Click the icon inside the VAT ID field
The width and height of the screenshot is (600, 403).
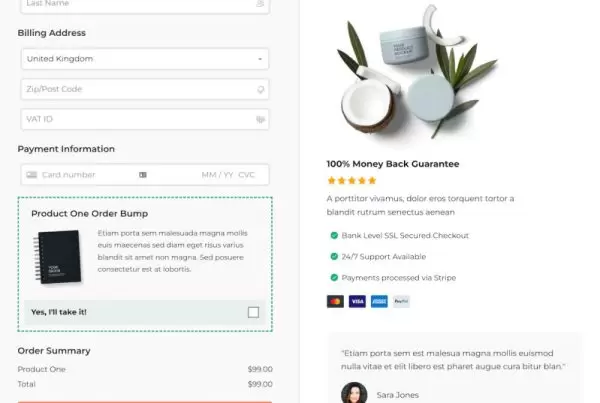[261, 120]
